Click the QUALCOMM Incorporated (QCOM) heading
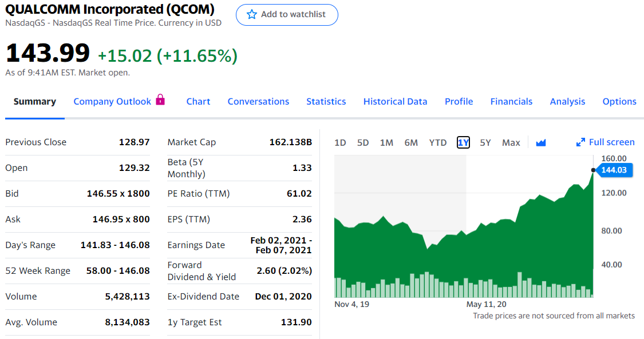This screenshot has height=339, width=644. tap(110, 9)
